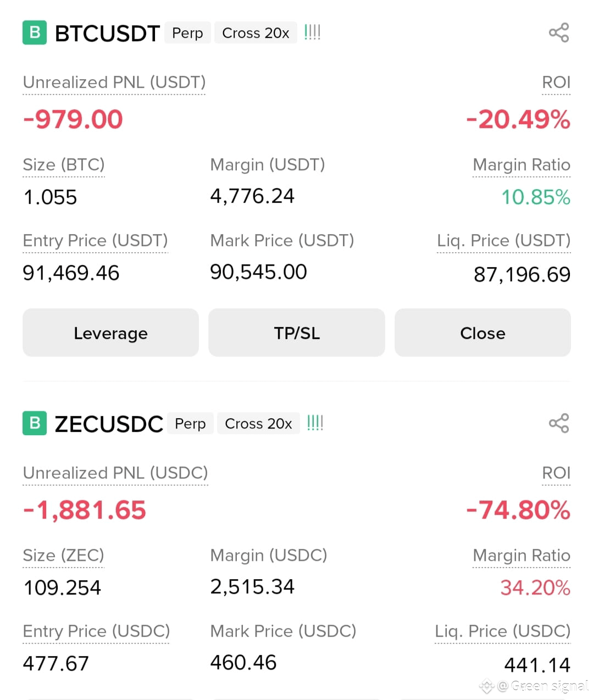
Task: Share the BTCUSDT position
Action: coord(559,33)
